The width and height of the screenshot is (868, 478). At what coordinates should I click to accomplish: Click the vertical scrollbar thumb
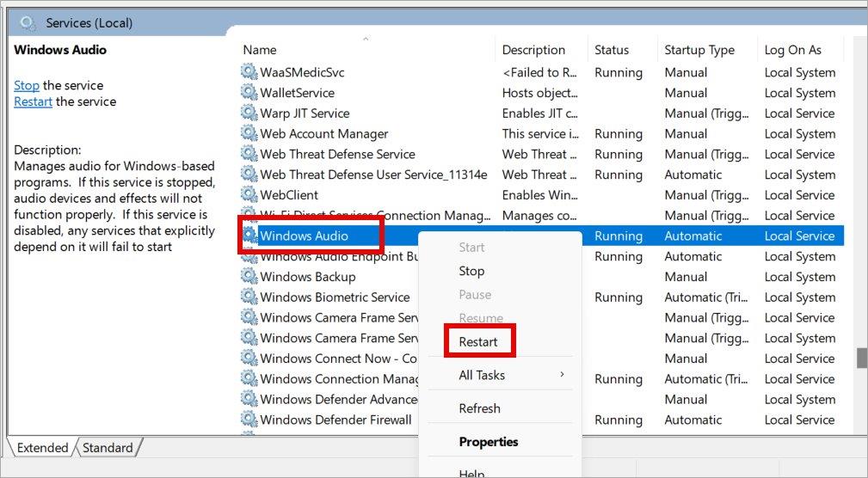pos(862,358)
